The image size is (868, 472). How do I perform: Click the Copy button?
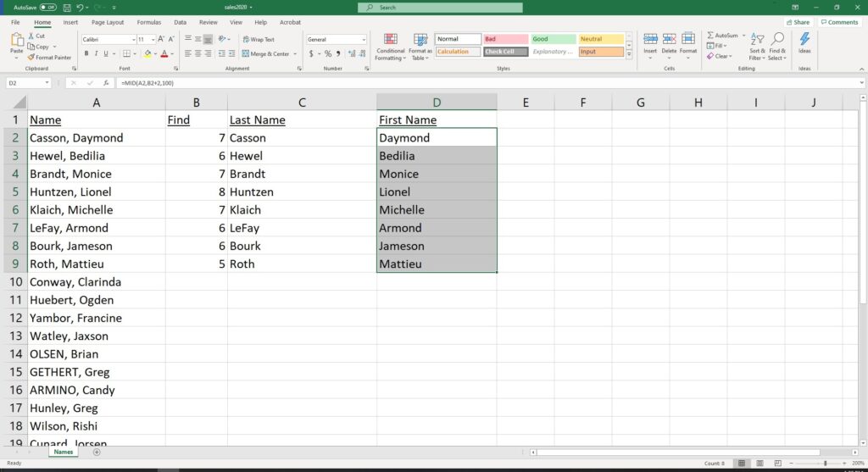(x=39, y=47)
